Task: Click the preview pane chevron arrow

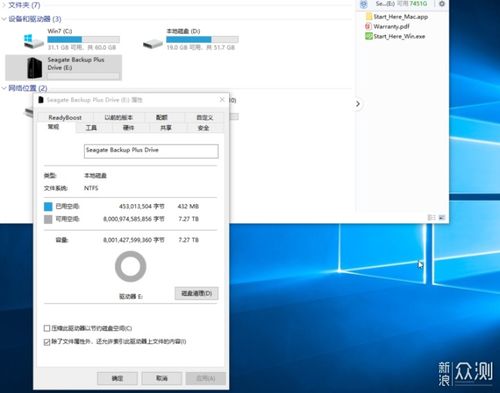Action: click(x=358, y=104)
